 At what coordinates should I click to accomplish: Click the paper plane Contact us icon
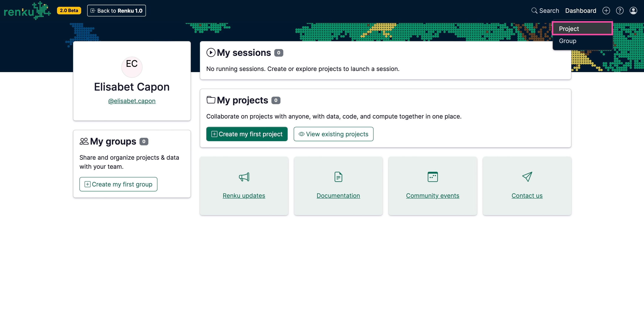(x=527, y=177)
